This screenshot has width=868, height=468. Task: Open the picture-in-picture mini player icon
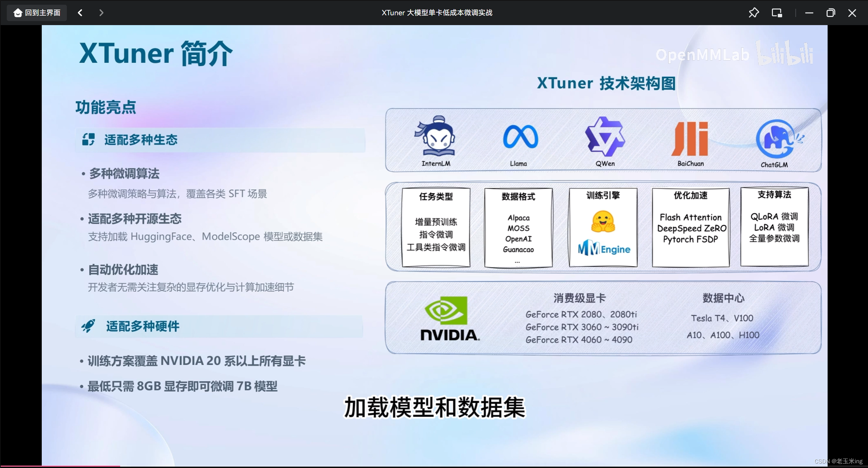[x=777, y=13]
